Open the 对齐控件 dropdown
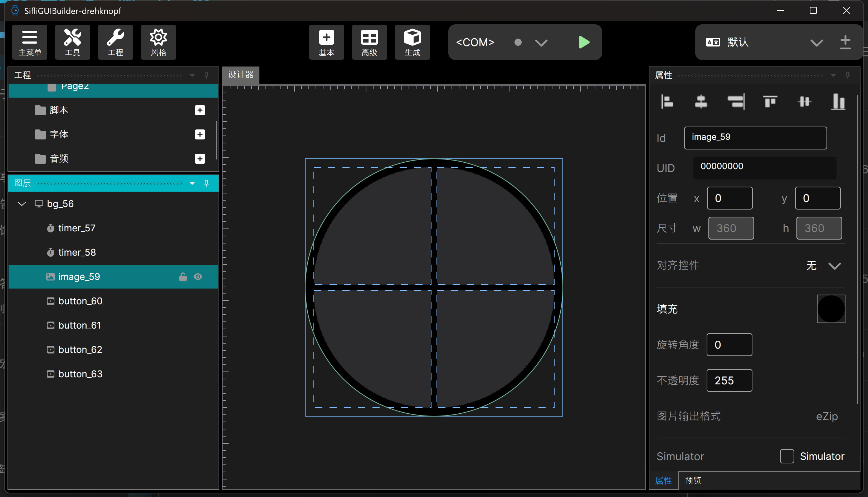 834,266
